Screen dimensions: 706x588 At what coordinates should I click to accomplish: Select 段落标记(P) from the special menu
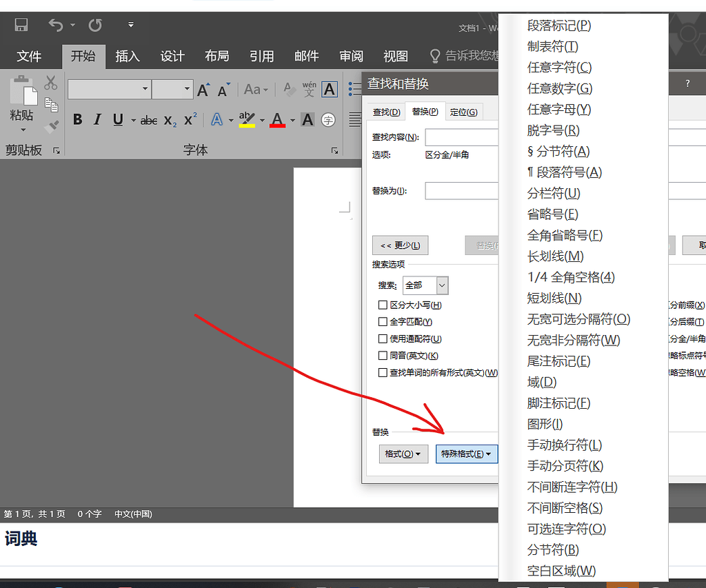pos(559,26)
